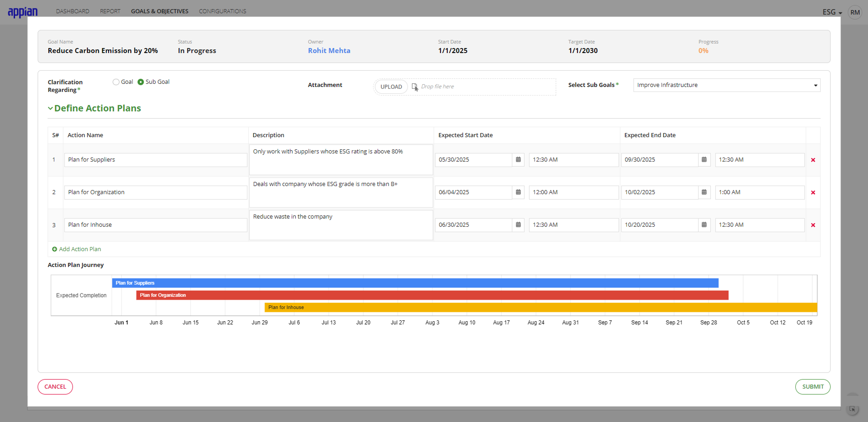Click the 05/30/2025 start date field
This screenshot has height=422, width=868.
coord(473,160)
